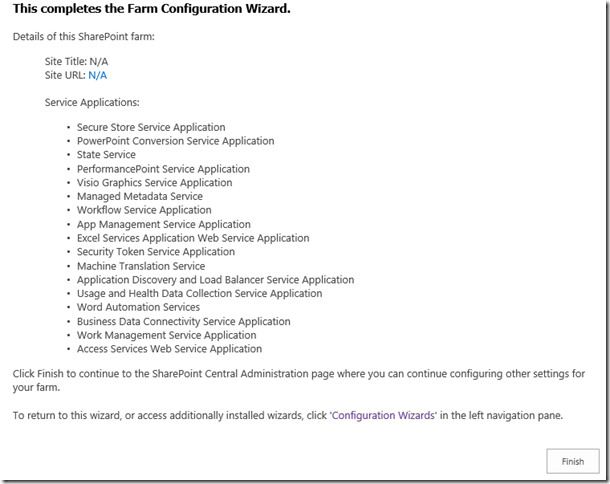
Task: Click Visio Graphics Service Application item
Action: [154, 183]
